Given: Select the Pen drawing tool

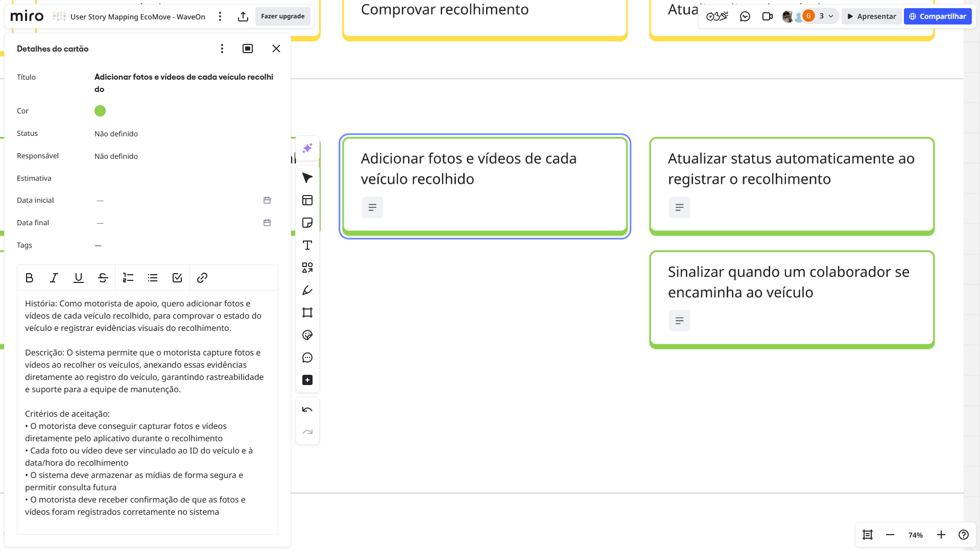Looking at the screenshot, I should (307, 290).
